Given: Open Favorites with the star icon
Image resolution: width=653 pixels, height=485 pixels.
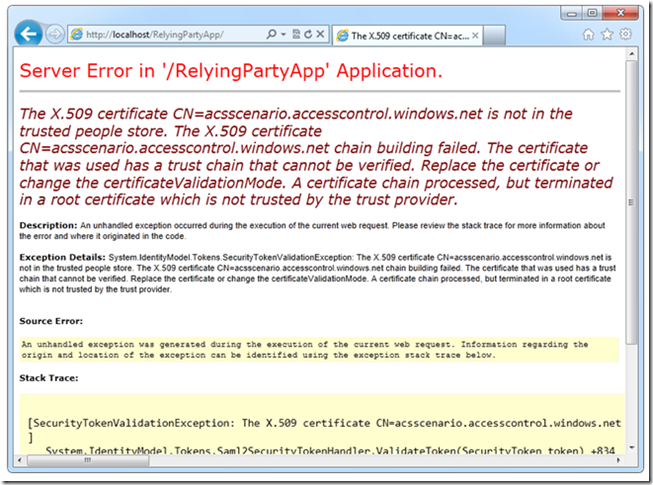Looking at the screenshot, I should (607, 34).
